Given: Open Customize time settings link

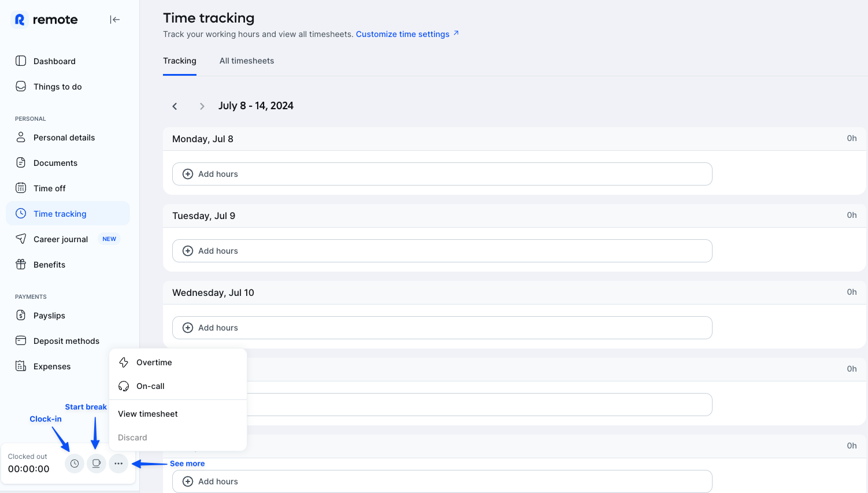Looking at the screenshot, I should click(x=403, y=34).
